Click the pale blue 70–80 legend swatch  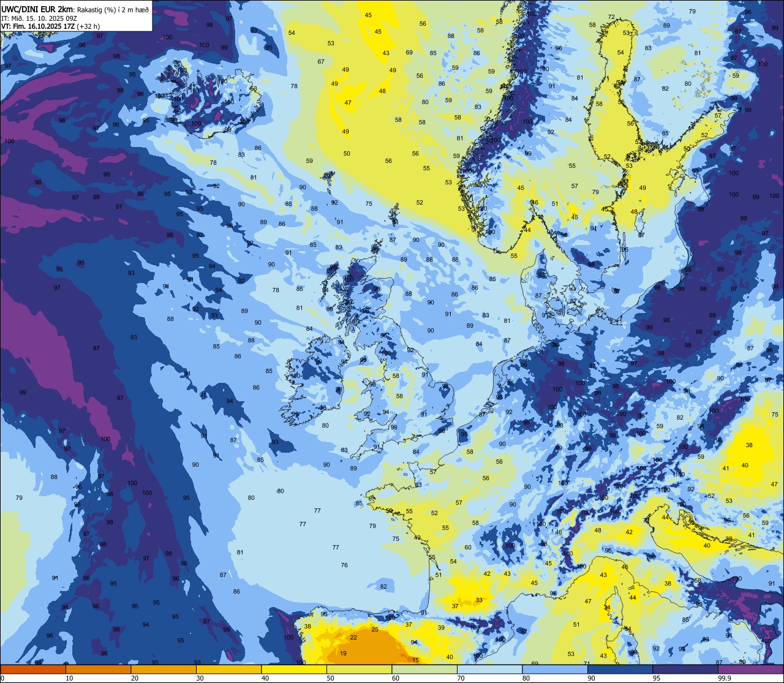point(489,669)
